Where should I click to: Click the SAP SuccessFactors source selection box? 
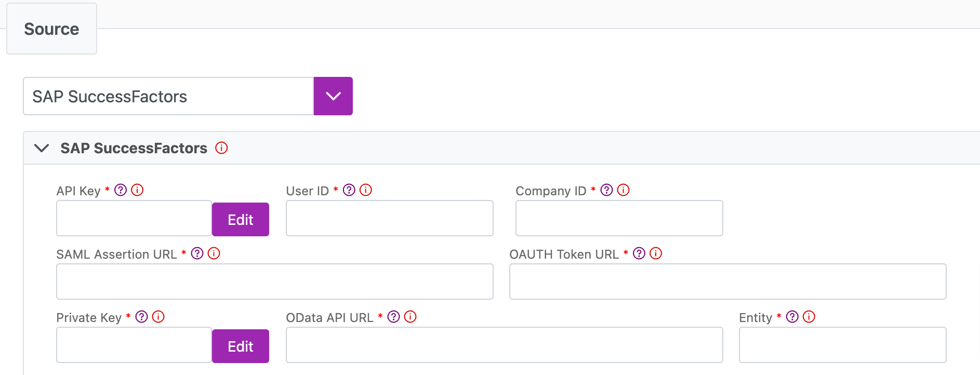coord(168,96)
